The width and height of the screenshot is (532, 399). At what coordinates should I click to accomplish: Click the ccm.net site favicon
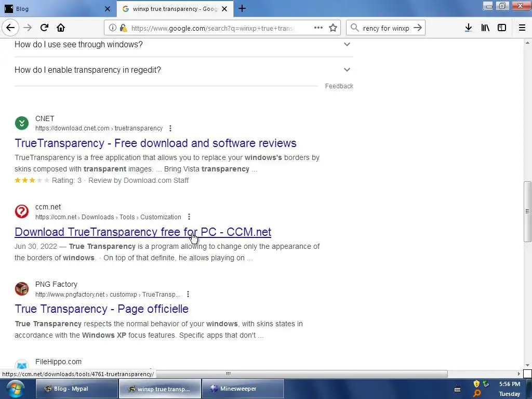point(22,211)
